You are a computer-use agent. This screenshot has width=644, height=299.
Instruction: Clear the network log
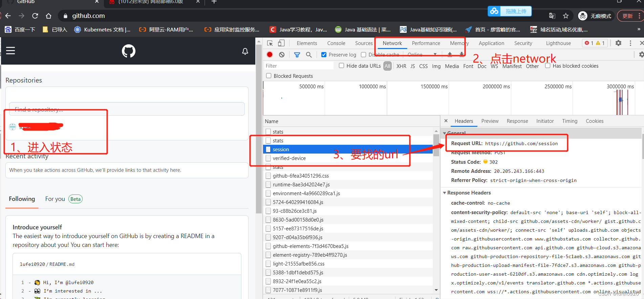click(x=282, y=54)
